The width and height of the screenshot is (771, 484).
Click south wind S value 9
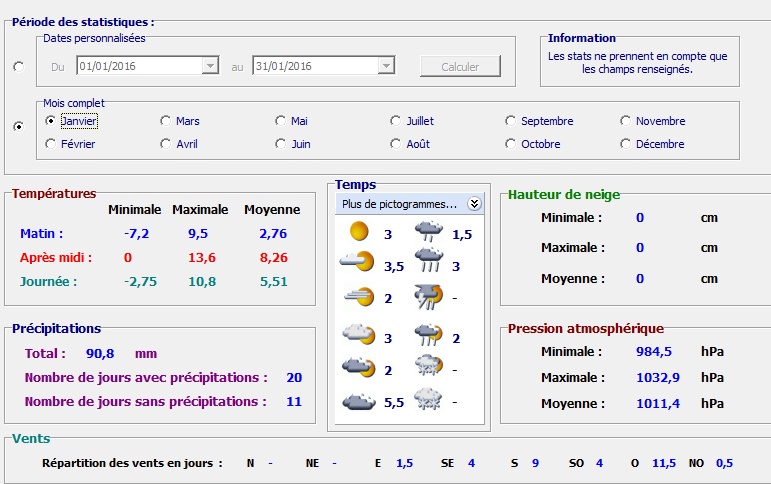click(535, 463)
